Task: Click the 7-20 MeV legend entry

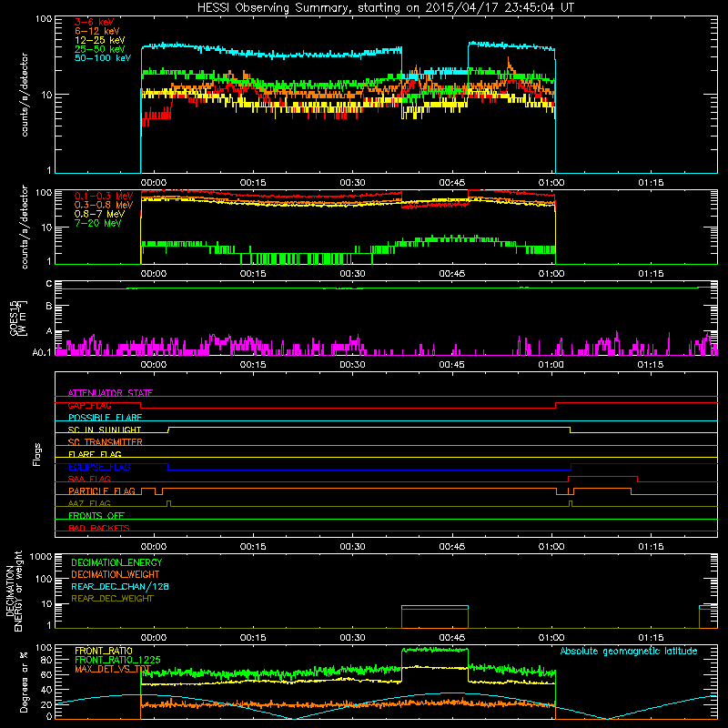Action: coord(98,223)
